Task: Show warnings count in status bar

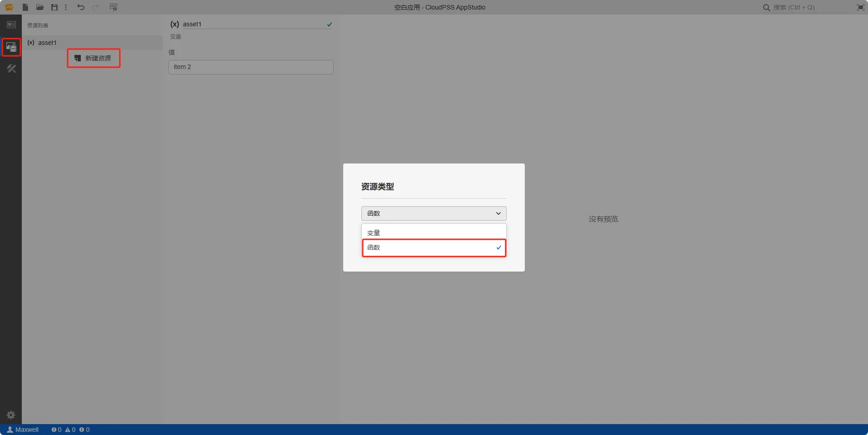Action: coord(70,430)
